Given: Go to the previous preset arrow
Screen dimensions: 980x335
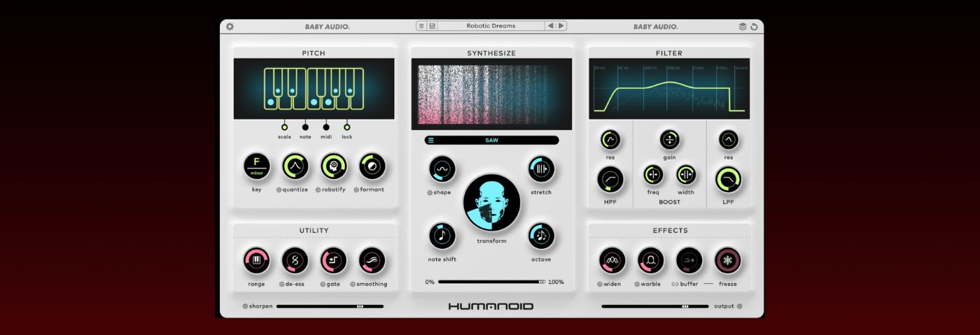Looking at the screenshot, I should point(551,26).
